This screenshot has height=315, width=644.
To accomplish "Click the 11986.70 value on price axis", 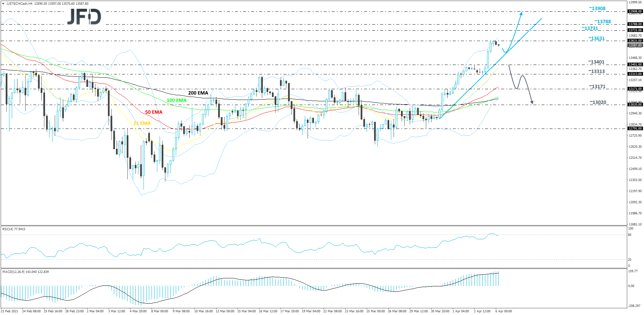I will click(x=635, y=213).
